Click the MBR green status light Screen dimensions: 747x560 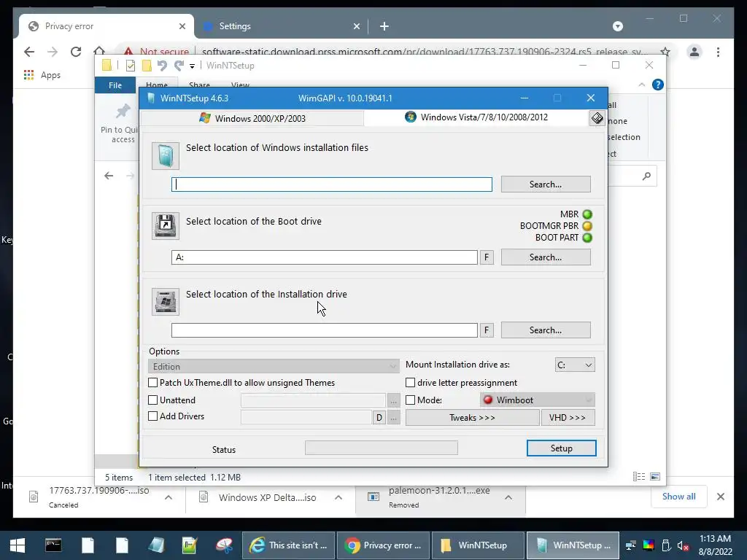click(x=587, y=214)
